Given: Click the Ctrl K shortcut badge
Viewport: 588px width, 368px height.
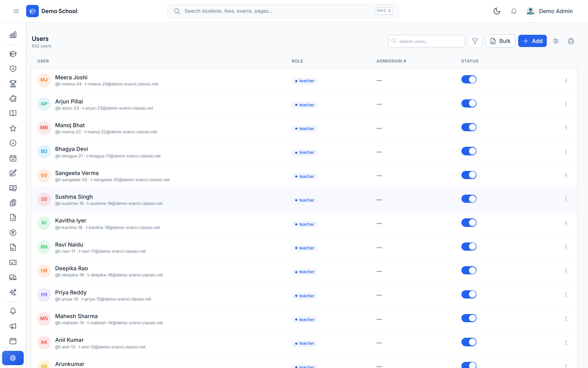Looking at the screenshot, I should tap(384, 11).
